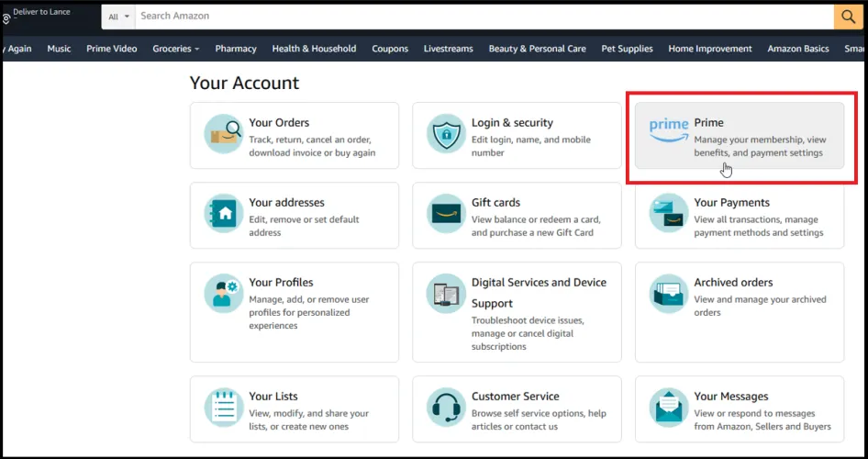Click the Search Amazon input field
This screenshot has height=459, width=868.
pos(482,16)
